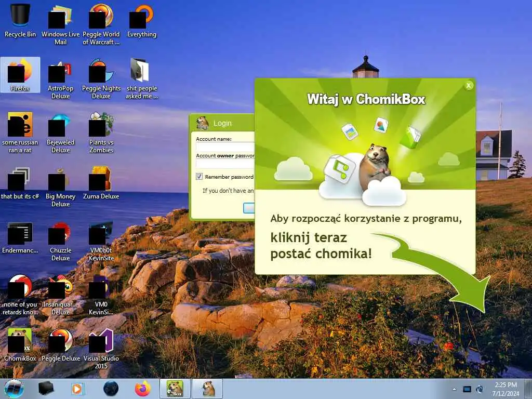Show hidden system tray icons

[x=454, y=389]
